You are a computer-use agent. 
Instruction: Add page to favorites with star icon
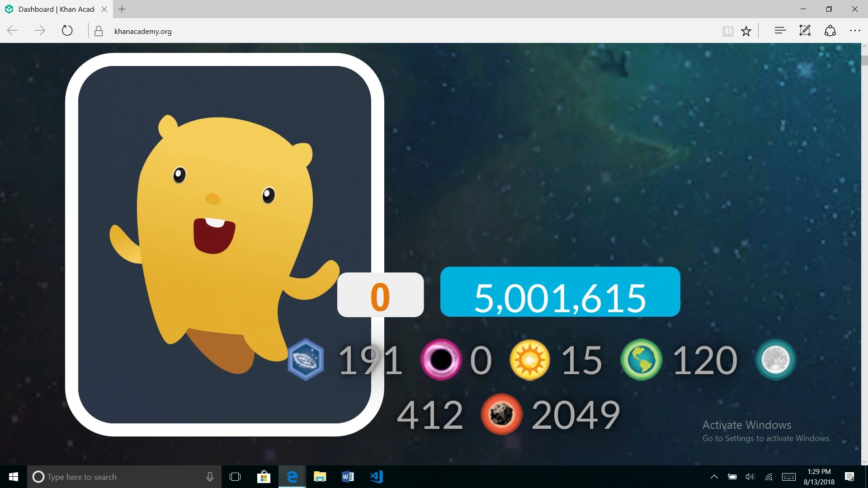pos(746,31)
